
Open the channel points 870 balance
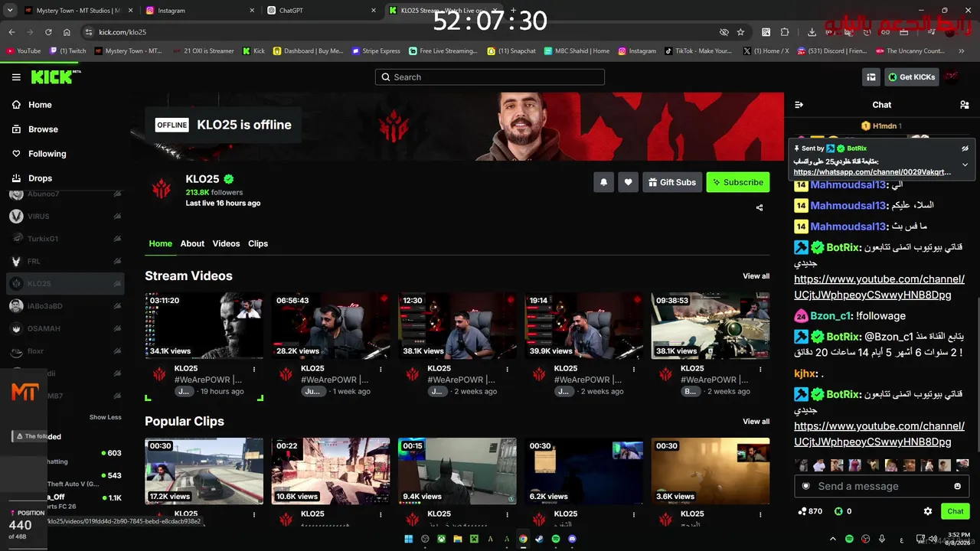[x=810, y=511]
